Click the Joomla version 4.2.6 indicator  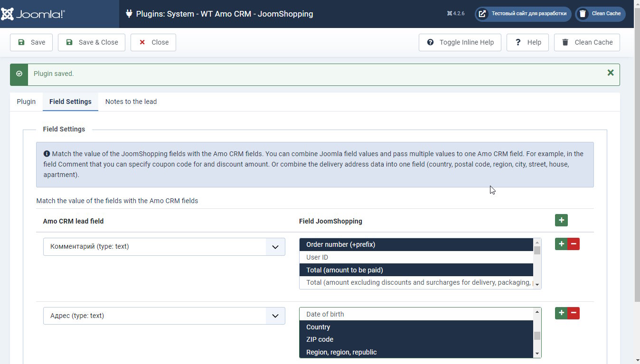456,14
